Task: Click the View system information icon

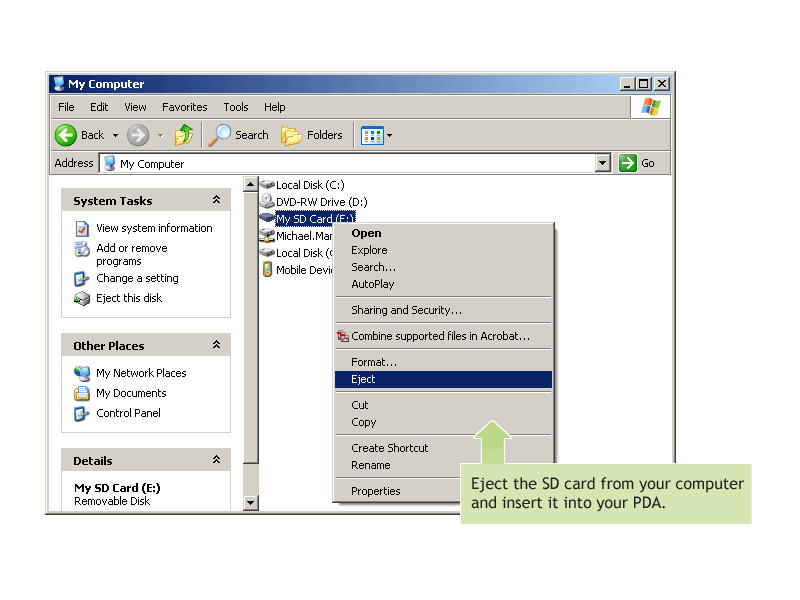Action: (82, 229)
